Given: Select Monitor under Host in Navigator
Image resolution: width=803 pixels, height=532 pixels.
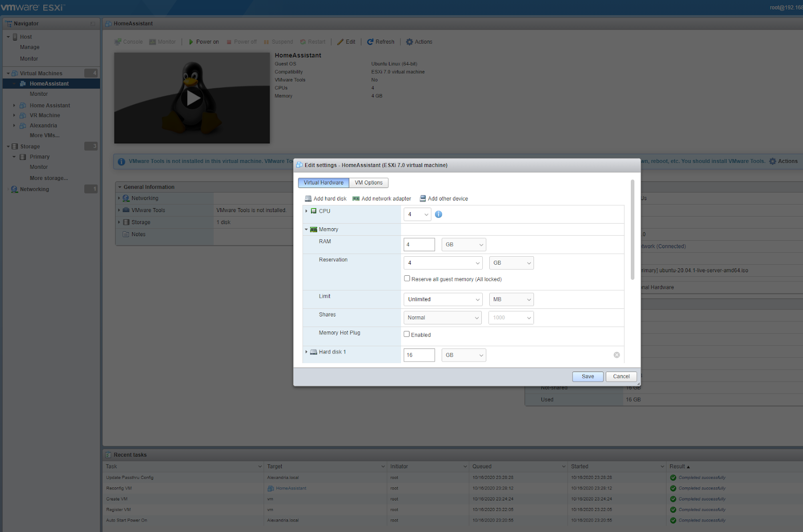Looking at the screenshot, I should (x=29, y=59).
